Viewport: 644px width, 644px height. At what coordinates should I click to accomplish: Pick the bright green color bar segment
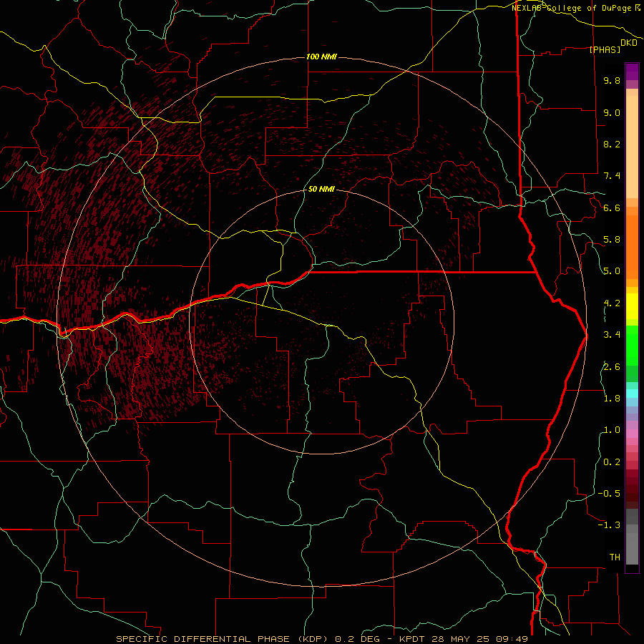tap(632, 346)
